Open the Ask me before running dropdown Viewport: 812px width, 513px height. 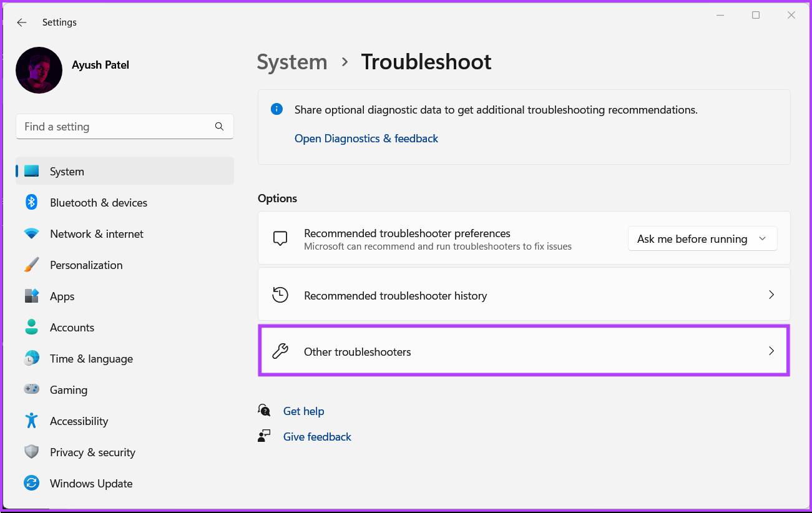coord(702,238)
